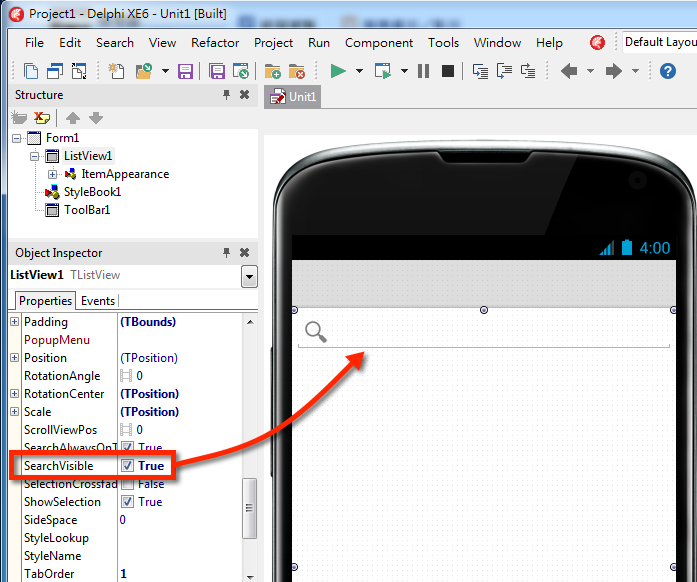Open the Default Layout combo box
697x582 pixels.
(x=660, y=42)
